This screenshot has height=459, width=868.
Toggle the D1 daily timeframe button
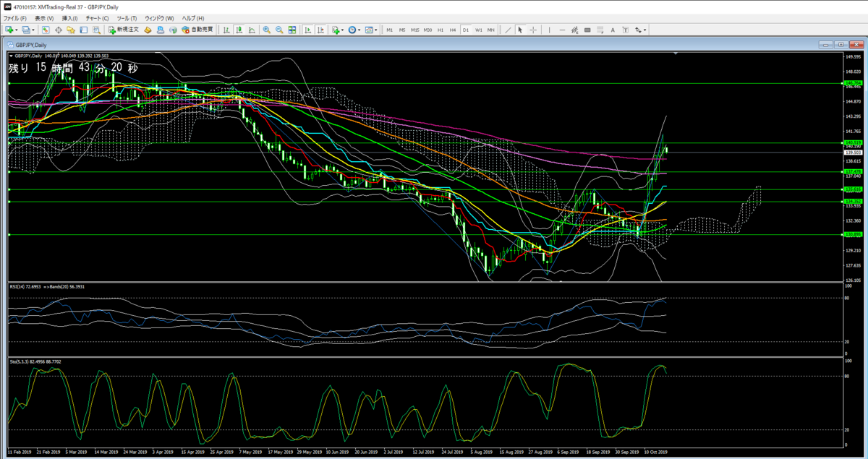(466, 30)
